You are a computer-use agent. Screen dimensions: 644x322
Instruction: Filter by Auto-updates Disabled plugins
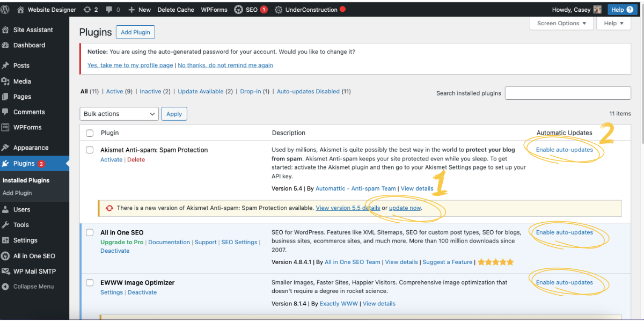tap(308, 91)
